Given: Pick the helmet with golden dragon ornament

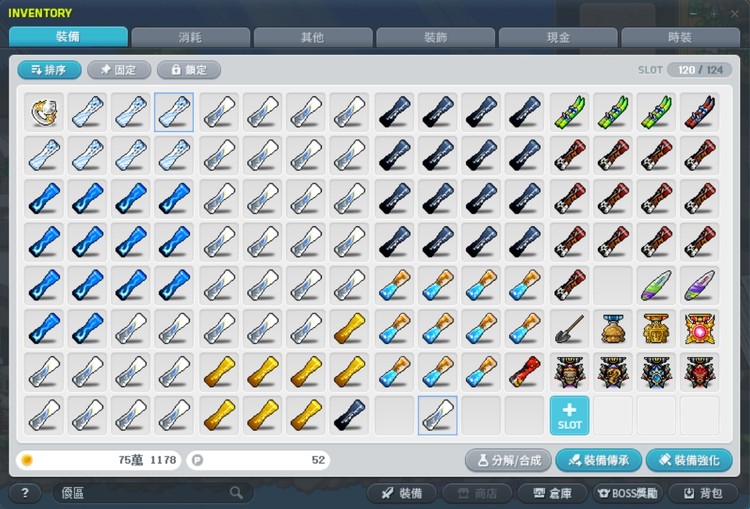Looking at the screenshot, I should tap(613, 372).
